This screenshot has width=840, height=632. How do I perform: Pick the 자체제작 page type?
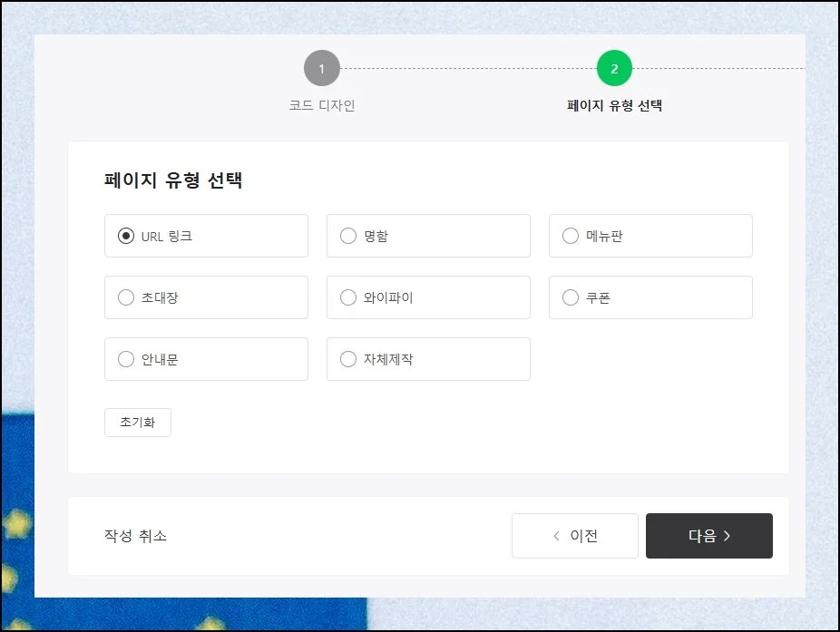[x=348, y=359]
